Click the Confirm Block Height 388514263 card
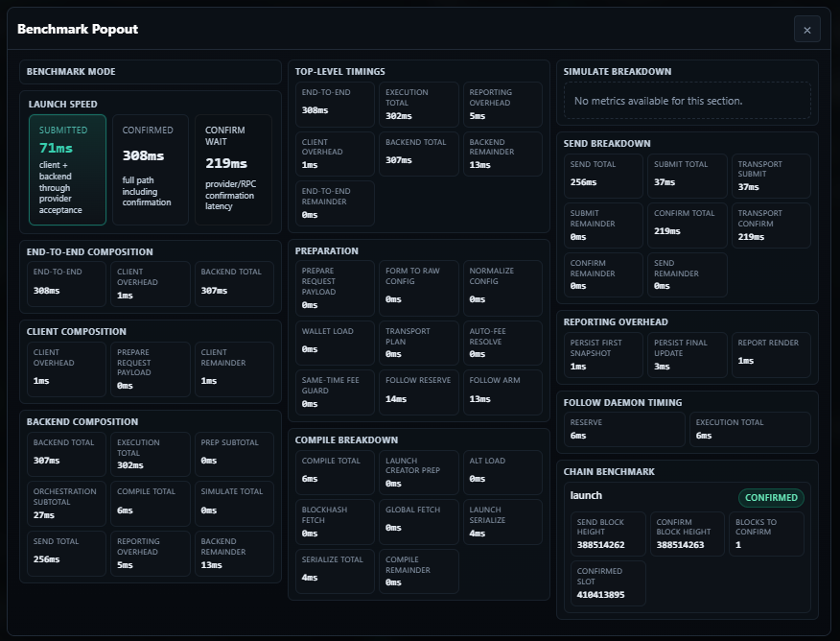This screenshot has width=840, height=641. coord(688,534)
